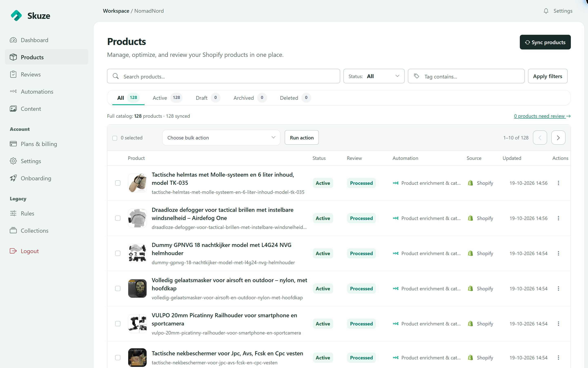The width and height of the screenshot is (588, 368).
Task: Switch to the Draft tab
Action: (208, 98)
